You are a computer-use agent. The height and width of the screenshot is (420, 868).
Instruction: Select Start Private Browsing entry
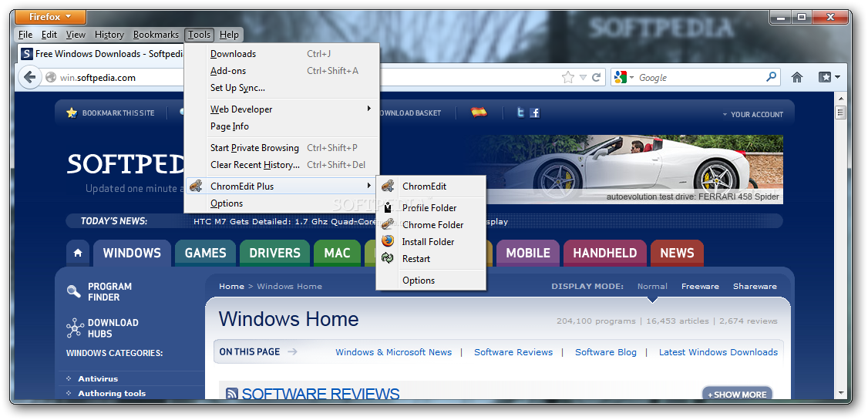(x=282, y=148)
